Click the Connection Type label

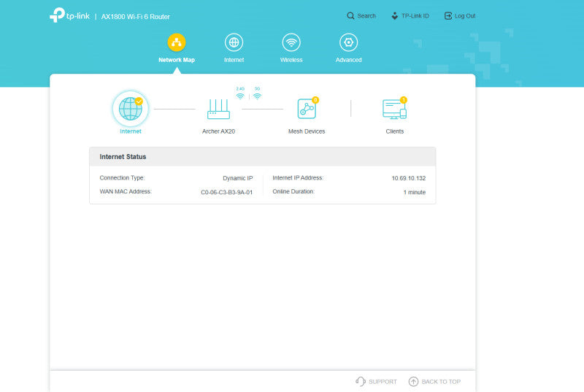[x=122, y=178]
